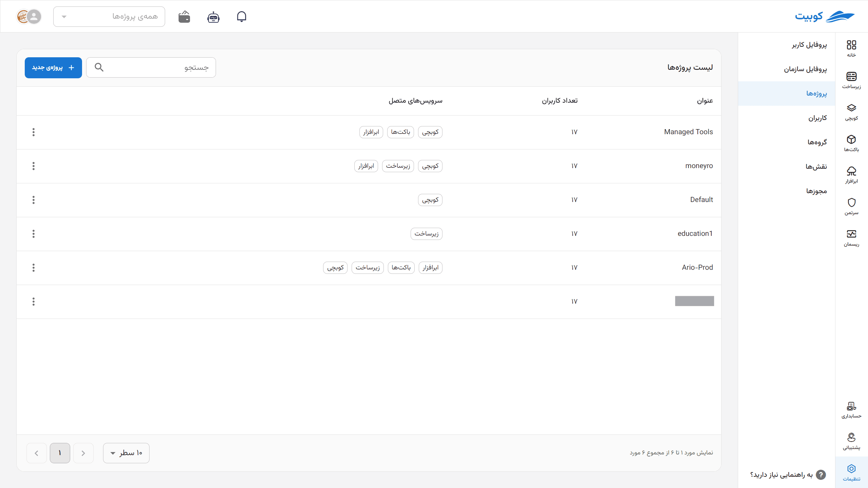Open the wallet icon in header
868x488 pixels.
[x=184, y=17]
